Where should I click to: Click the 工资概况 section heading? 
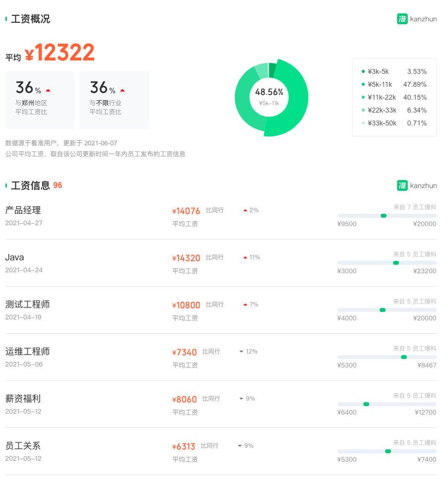pos(30,19)
